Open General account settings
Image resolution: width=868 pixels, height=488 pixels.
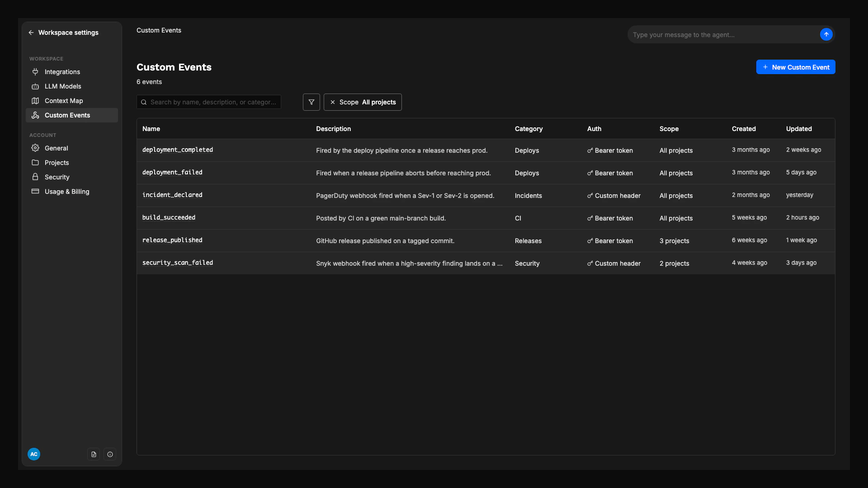pos(72,148)
